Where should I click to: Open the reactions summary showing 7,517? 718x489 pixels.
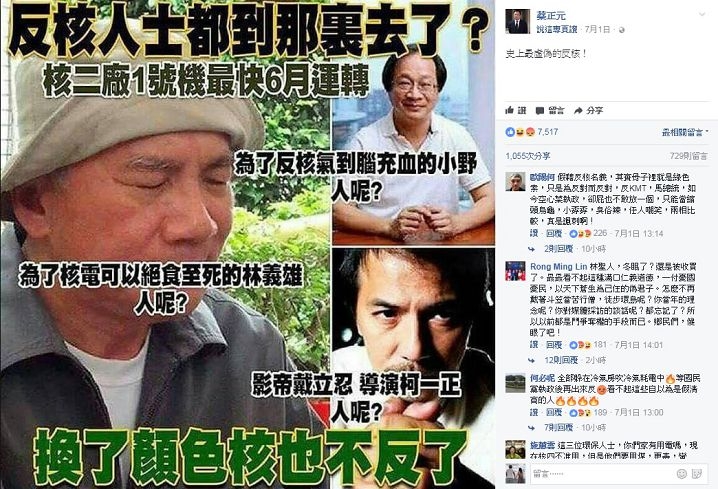pos(532,132)
